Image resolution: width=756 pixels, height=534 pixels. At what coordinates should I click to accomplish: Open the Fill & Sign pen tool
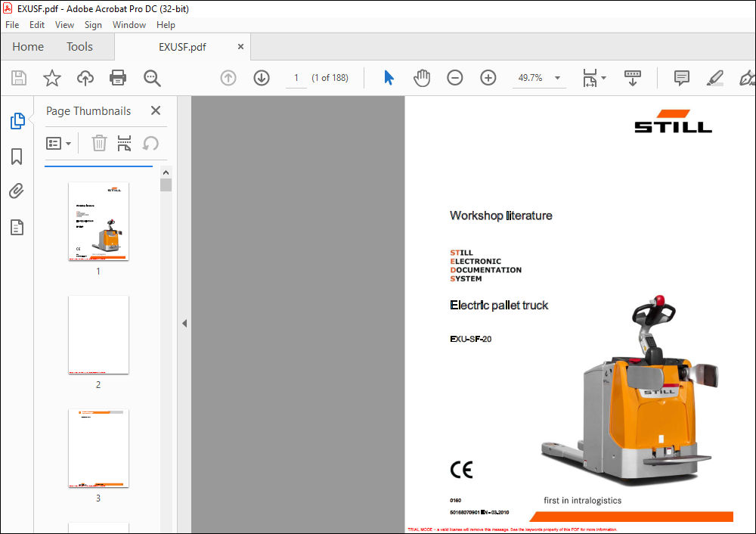point(748,78)
